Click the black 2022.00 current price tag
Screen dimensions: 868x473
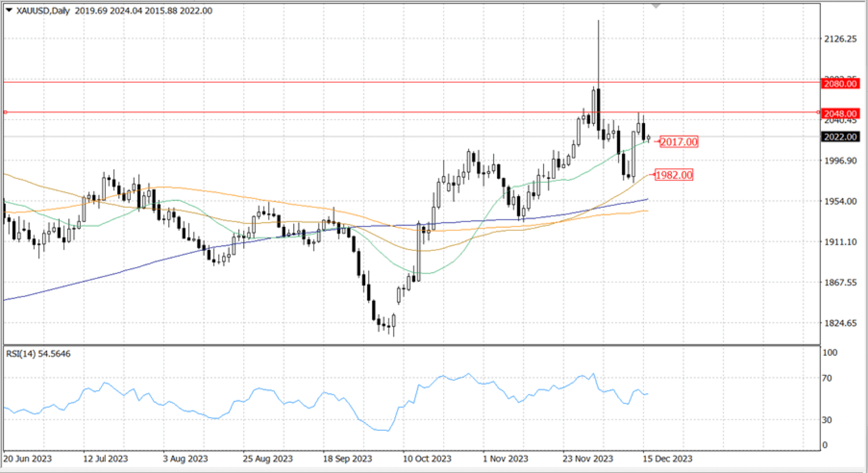click(840, 137)
